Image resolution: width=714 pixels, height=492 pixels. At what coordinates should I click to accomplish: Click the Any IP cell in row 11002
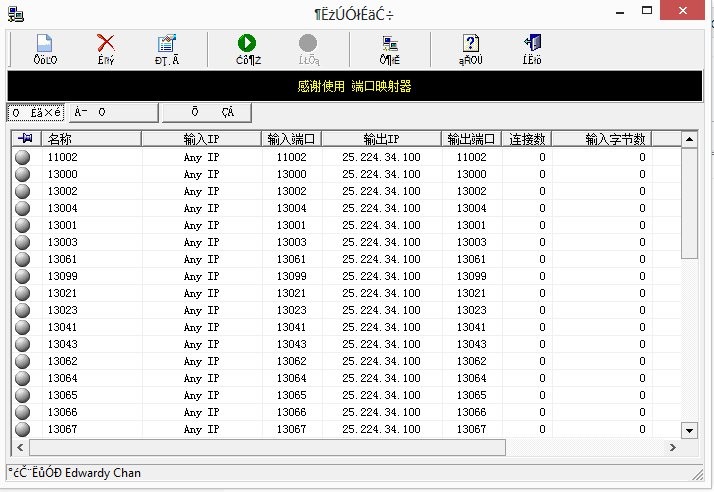click(x=202, y=157)
